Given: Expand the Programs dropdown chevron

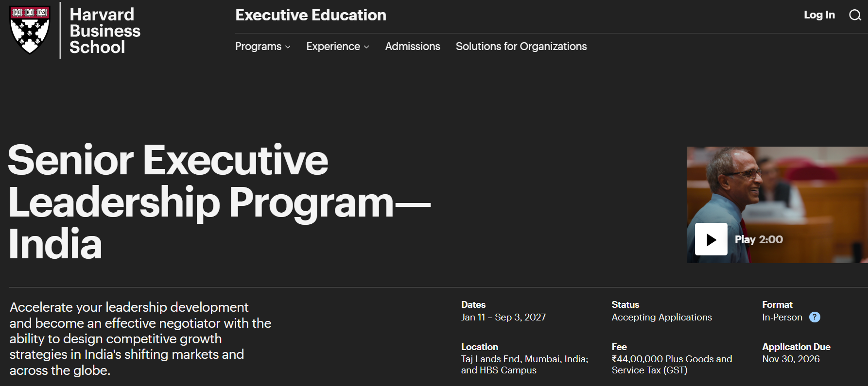Looking at the screenshot, I should [288, 47].
